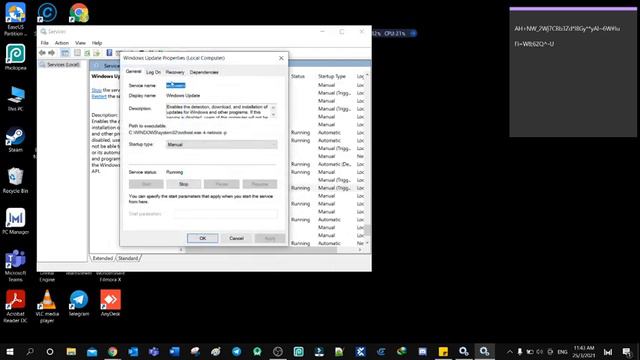The width and height of the screenshot is (640, 360).
Task: Select the AnyDesk desktop icon
Action: click(110, 303)
